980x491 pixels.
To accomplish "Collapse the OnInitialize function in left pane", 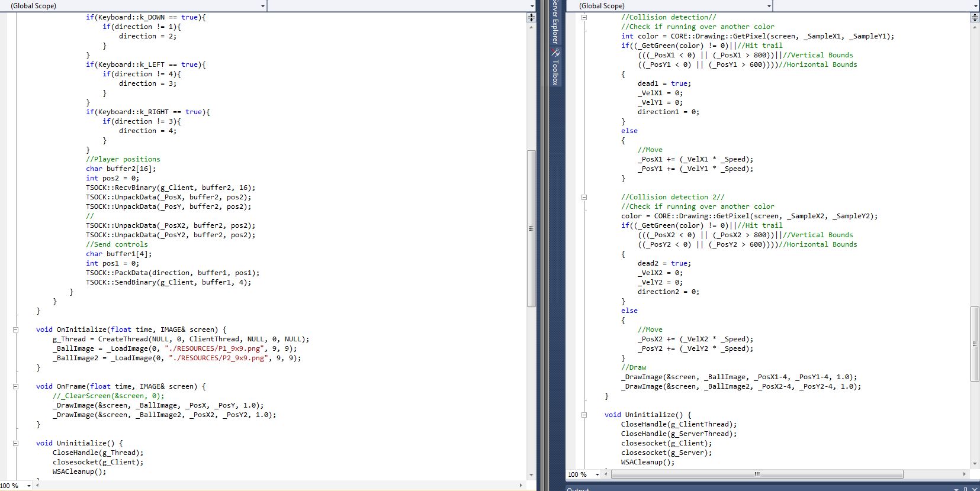I will click(x=16, y=330).
